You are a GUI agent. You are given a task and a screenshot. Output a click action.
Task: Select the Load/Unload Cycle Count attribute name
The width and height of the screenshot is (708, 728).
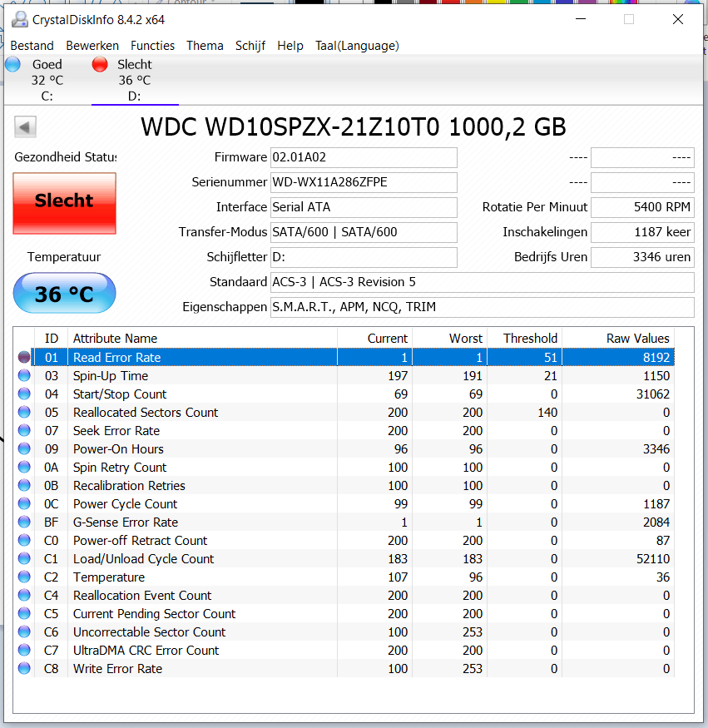[x=143, y=558]
